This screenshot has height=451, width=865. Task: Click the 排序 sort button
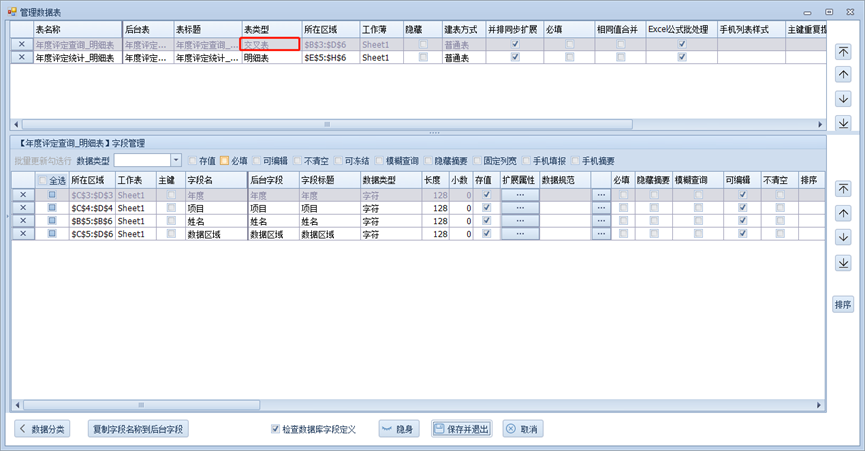pos(842,304)
